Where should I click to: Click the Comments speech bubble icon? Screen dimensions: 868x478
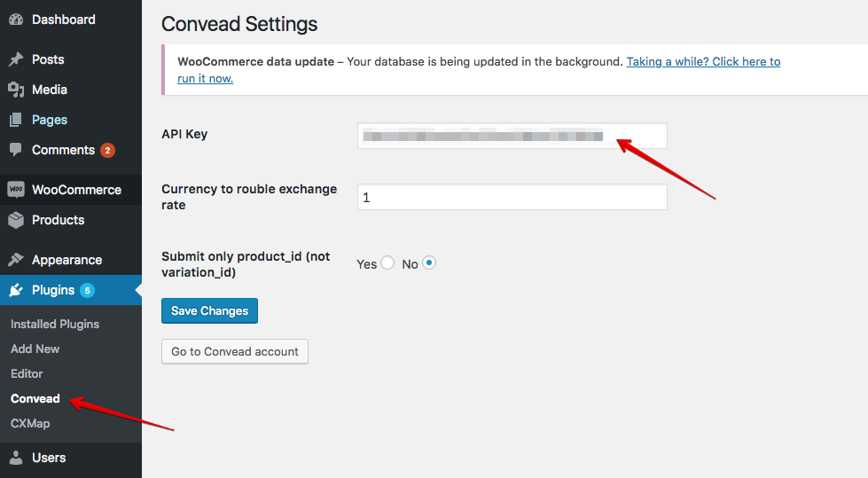tap(16, 150)
